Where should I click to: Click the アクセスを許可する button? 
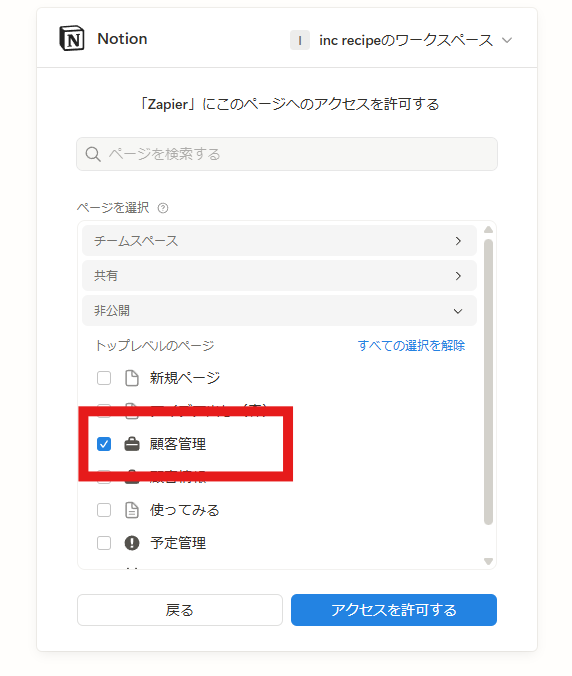394,610
